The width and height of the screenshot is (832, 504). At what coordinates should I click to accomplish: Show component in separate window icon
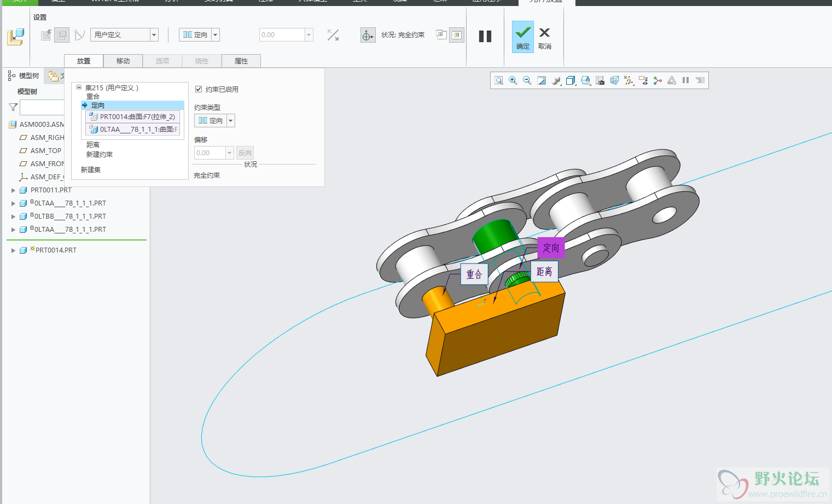pyautogui.click(x=441, y=35)
